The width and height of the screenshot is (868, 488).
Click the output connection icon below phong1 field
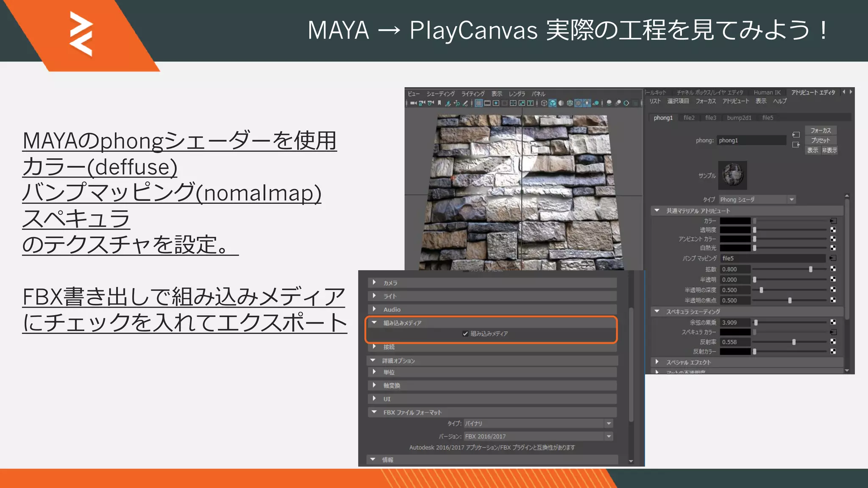point(796,145)
